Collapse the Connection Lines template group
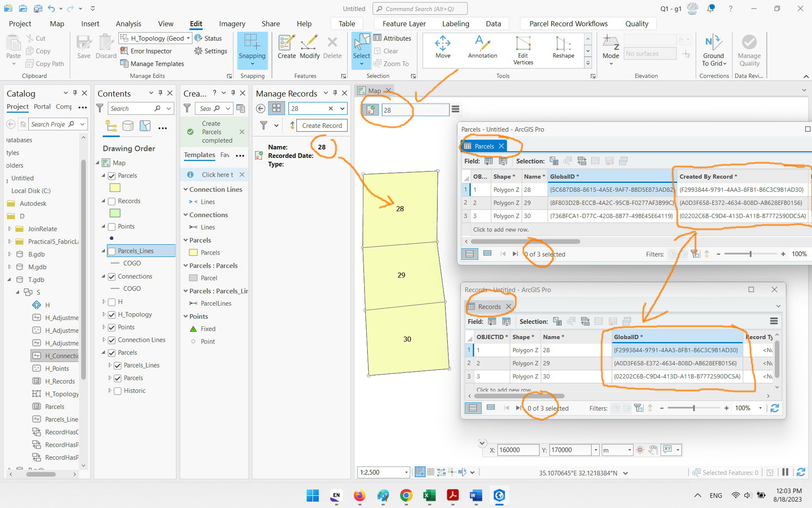 coord(185,189)
